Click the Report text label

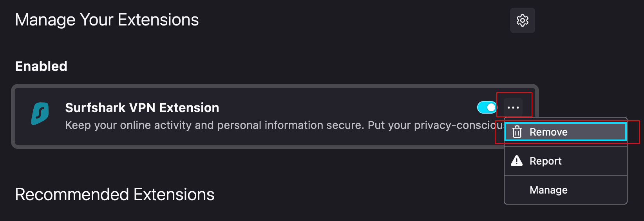tap(545, 161)
